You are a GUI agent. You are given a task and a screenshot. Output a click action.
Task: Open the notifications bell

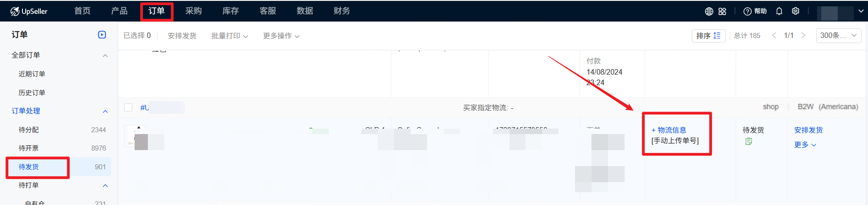tap(779, 11)
